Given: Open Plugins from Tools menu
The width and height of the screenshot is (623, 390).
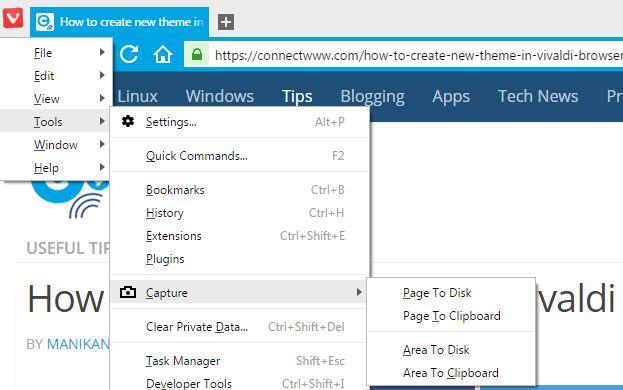Looking at the screenshot, I should point(239,259).
